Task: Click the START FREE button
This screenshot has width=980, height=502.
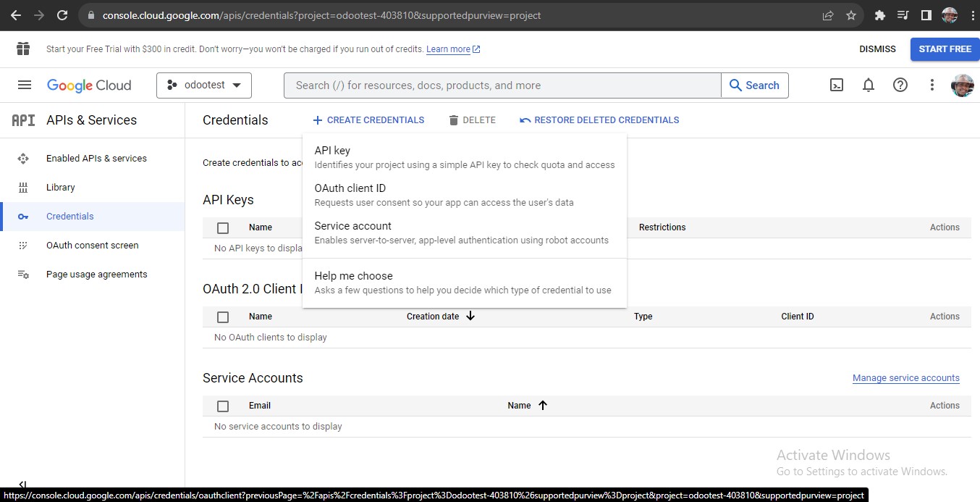Action: (945, 49)
